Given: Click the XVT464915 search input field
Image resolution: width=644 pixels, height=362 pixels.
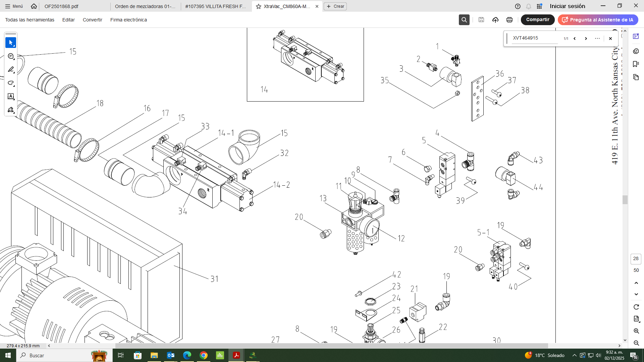Looking at the screenshot, I should [535, 38].
